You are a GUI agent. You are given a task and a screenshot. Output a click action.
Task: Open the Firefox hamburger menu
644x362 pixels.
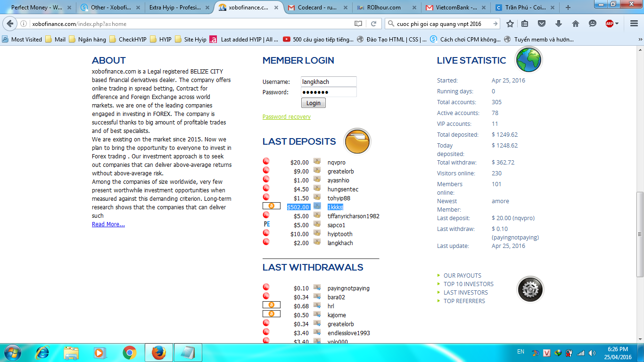click(x=634, y=24)
